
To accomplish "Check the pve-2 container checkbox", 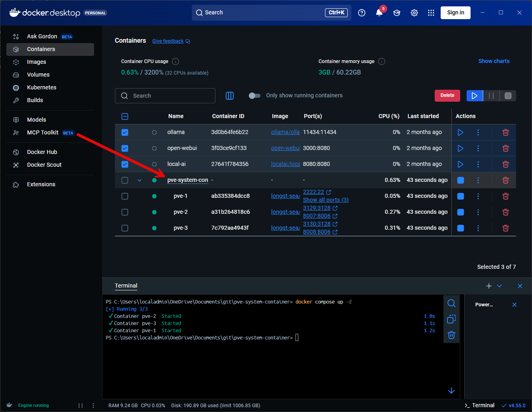I will coord(125,212).
